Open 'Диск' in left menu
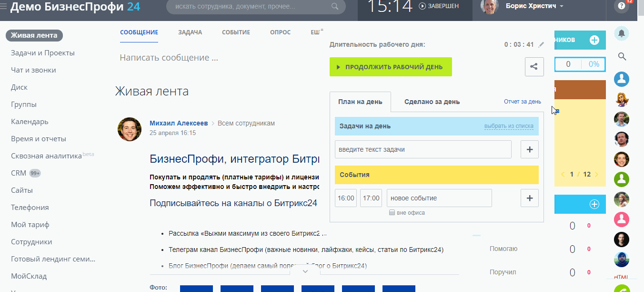Viewport: 644px width, 292px height. [19, 87]
